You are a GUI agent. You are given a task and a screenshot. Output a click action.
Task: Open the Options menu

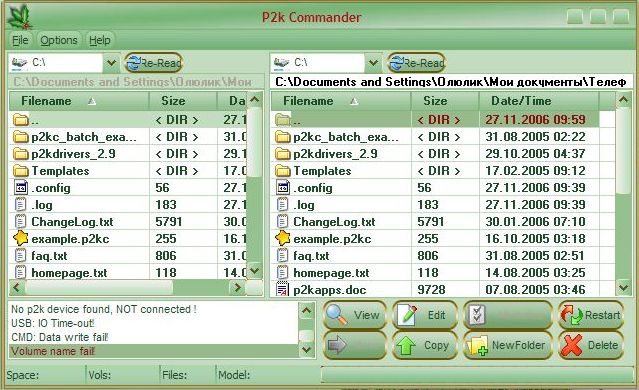click(59, 40)
